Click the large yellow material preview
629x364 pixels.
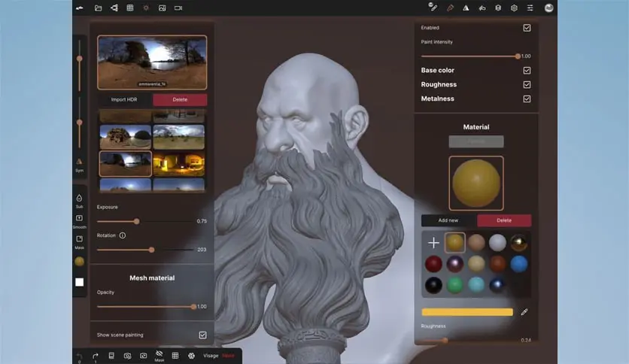[x=476, y=184]
